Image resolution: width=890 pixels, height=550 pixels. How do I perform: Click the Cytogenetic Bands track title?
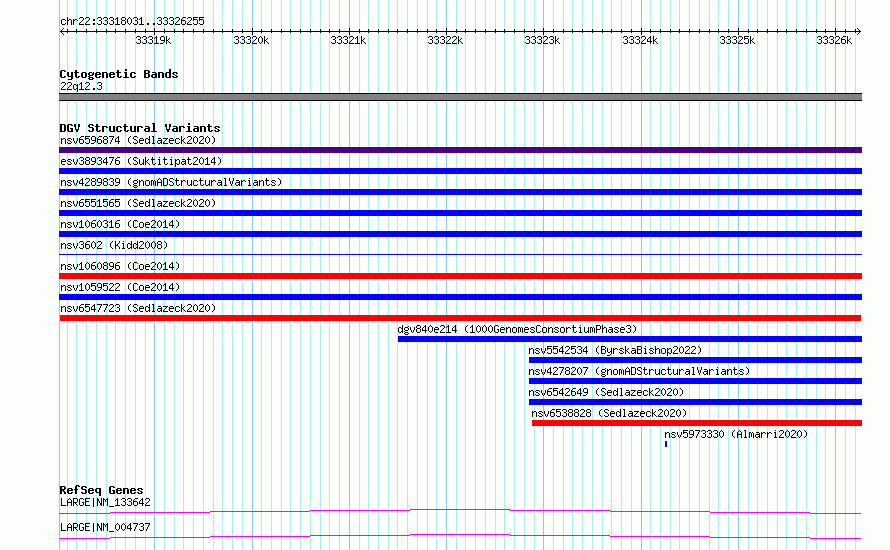[x=119, y=74]
